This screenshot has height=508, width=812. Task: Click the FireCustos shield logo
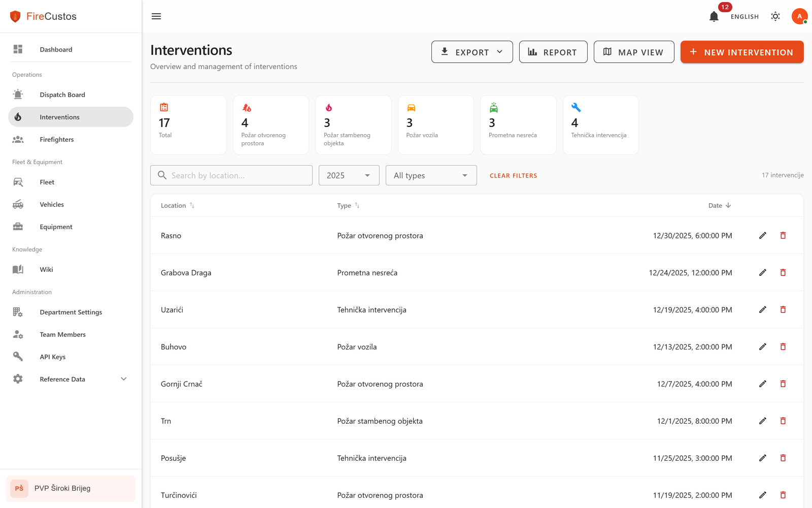coord(15,16)
